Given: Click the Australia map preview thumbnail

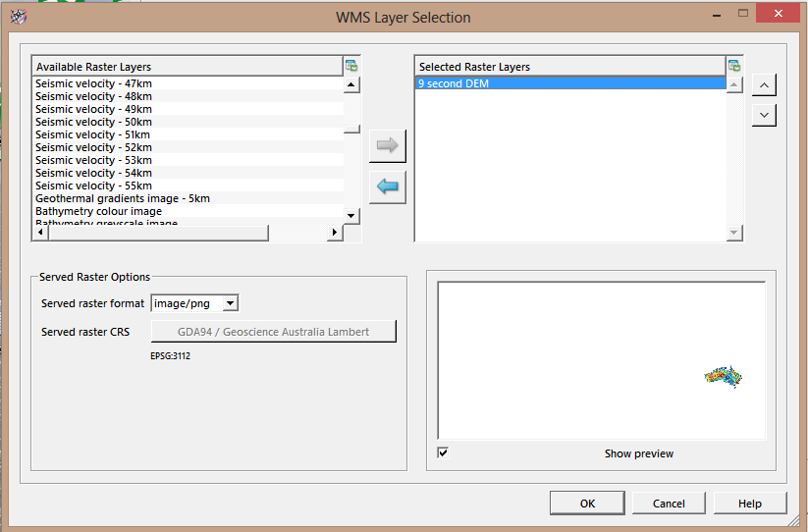Looking at the screenshot, I should (x=724, y=376).
